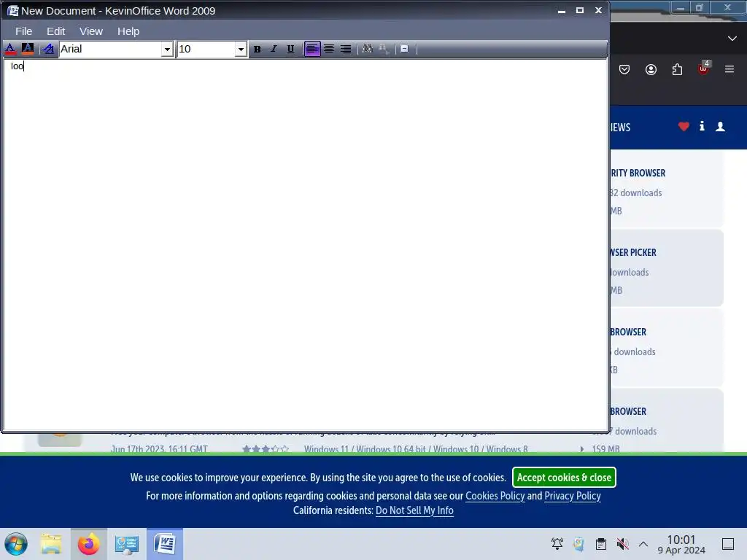Click the third taskbar app with monitor icon
Viewport: 747px width, 560px height.
(x=126, y=544)
